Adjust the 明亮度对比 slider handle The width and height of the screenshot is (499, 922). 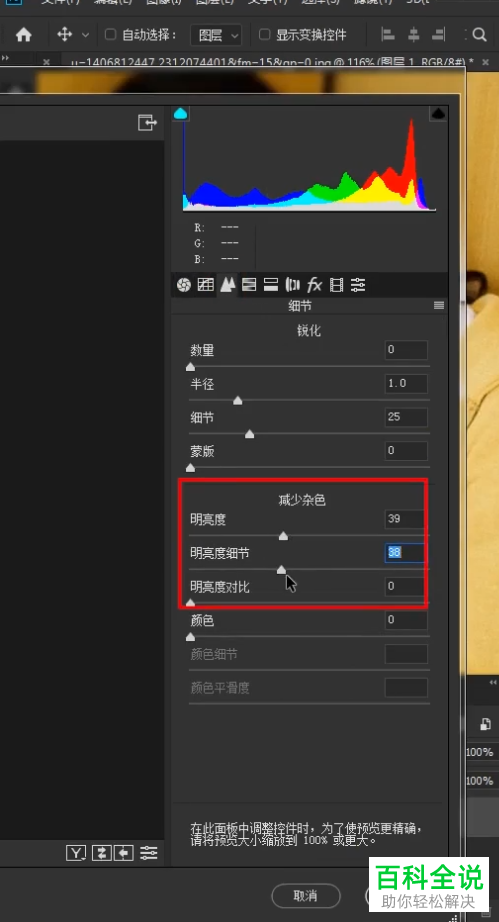pos(190,603)
